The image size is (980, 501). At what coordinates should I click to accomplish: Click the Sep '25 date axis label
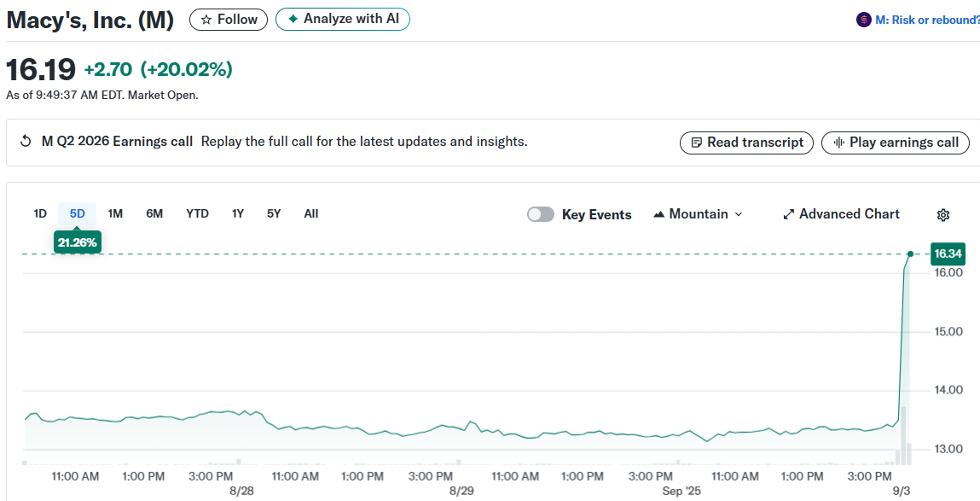[681, 491]
